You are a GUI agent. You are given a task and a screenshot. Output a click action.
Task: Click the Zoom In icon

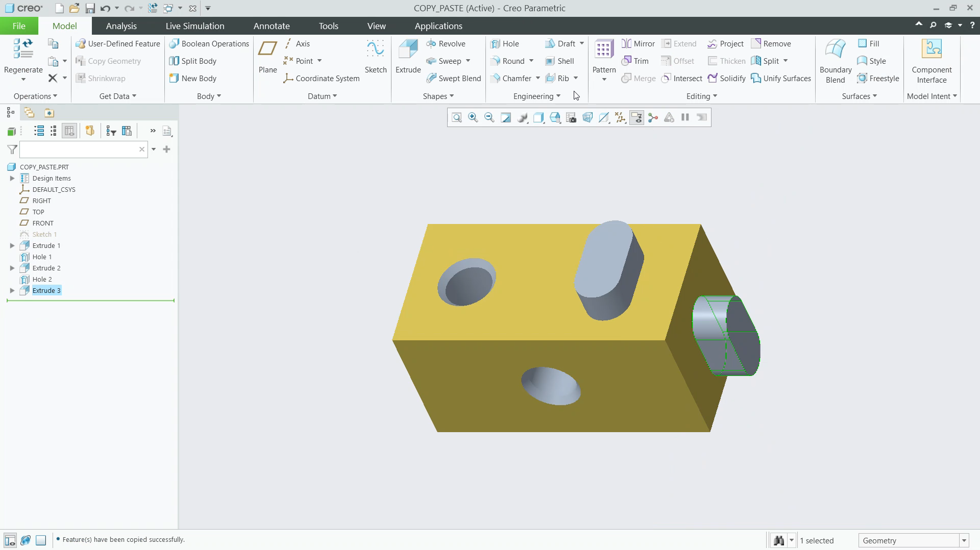click(x=473, y=118)
